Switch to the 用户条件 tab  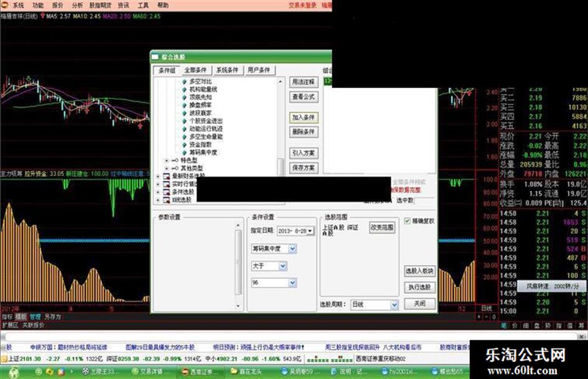259,70
